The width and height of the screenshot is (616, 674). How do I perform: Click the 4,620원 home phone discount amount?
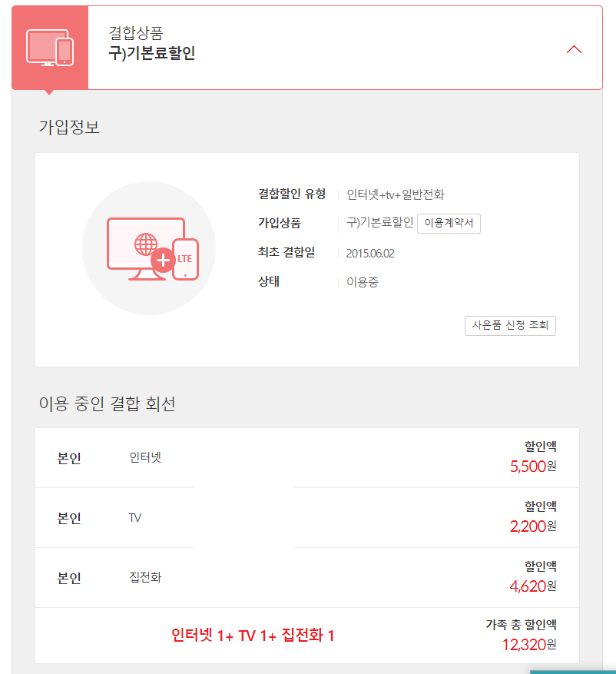pyautogui.click(x=532, y=586)
